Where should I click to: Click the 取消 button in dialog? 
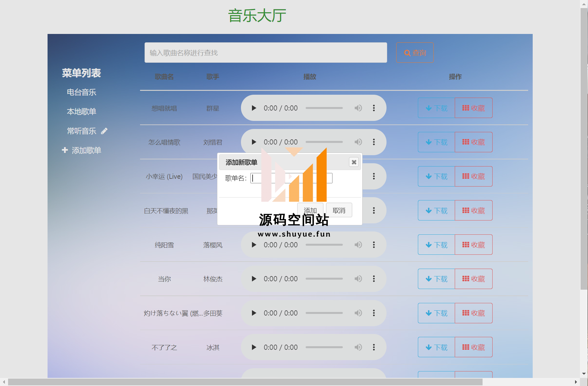339,210
